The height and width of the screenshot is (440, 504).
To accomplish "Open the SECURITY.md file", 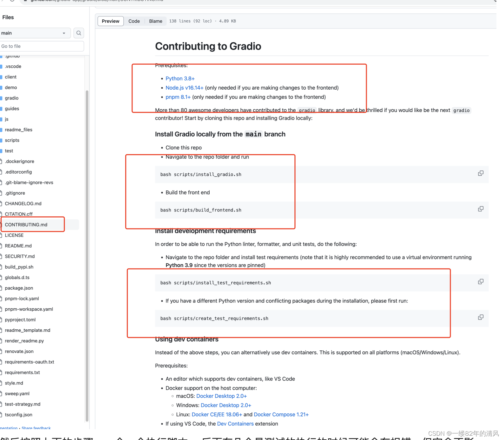I will click(20, 256).
